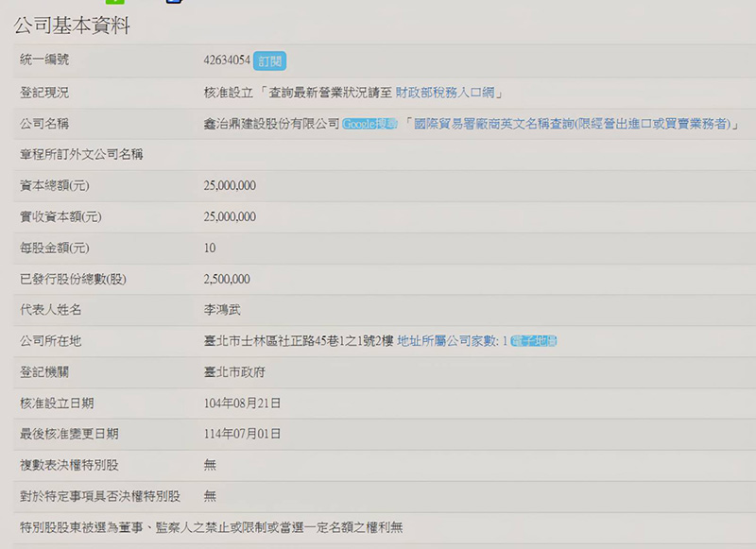
Task: Click the approval date 104年08月21日
Action: pos(242,403)
